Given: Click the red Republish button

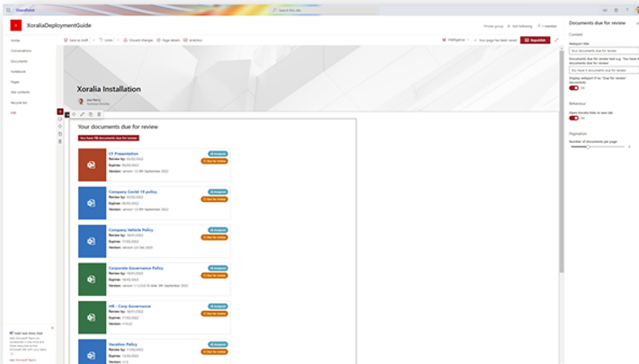Looking at the screenshot, I should click(x=535, y=40).
